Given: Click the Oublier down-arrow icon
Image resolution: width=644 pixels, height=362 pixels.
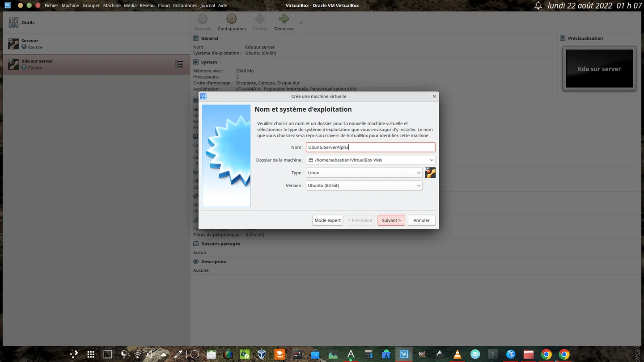Looking at the screenshot, I should (260, 19).
